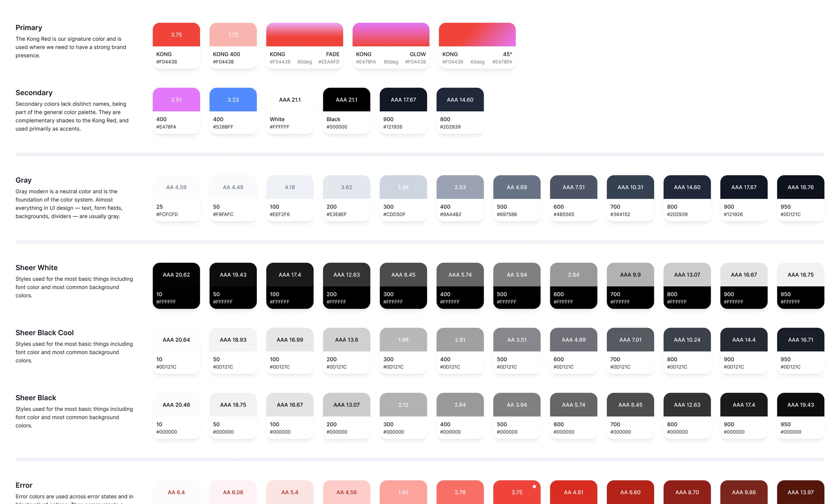Pick Secondary 800 swatch #202939
The image size is (840, 504).
pyautogui.click(x=460, y=111)
